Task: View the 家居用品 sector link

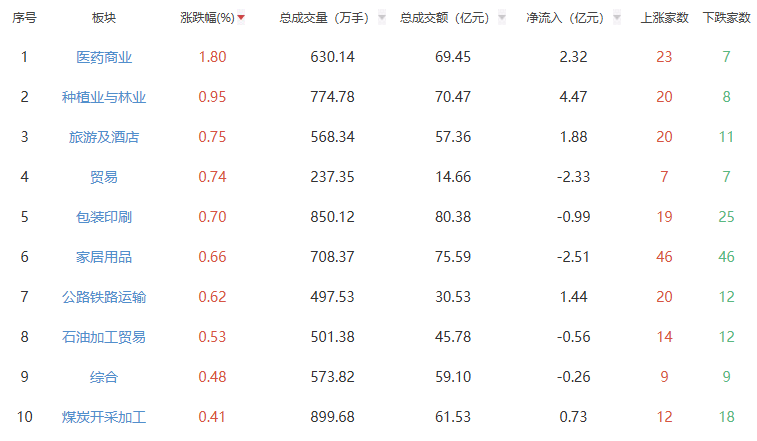Action: click(104, 257)
